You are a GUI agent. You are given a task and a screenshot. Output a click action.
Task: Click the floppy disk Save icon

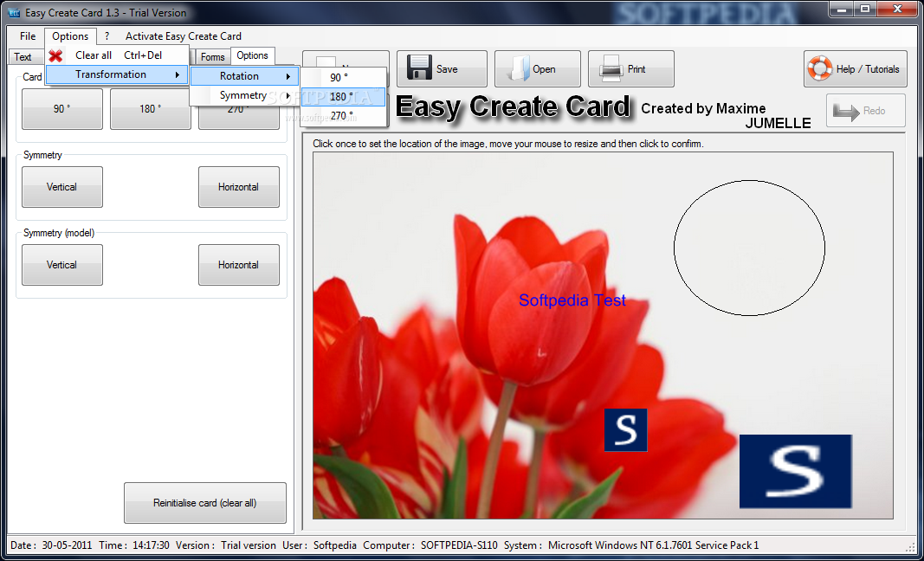coord(419,68)
